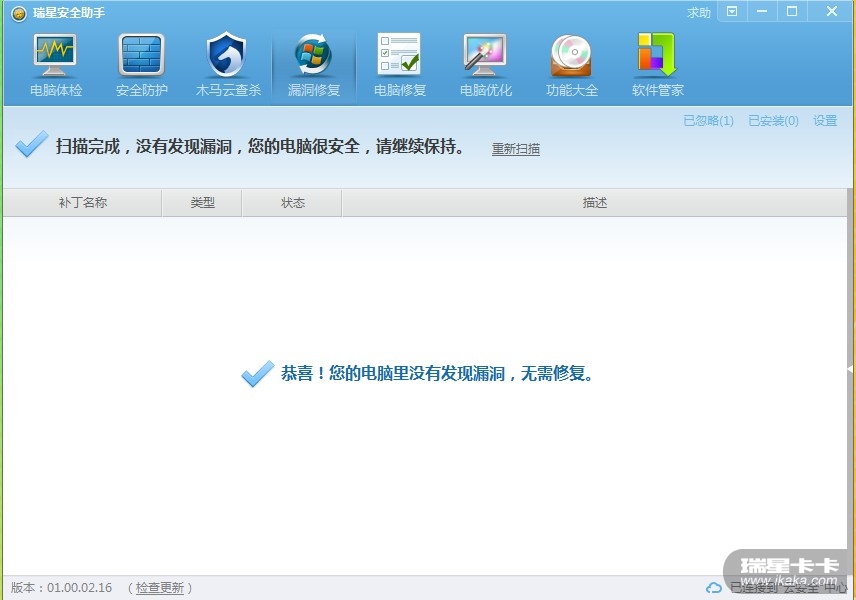Click the version text 01.00.02.16

[80, 588]
